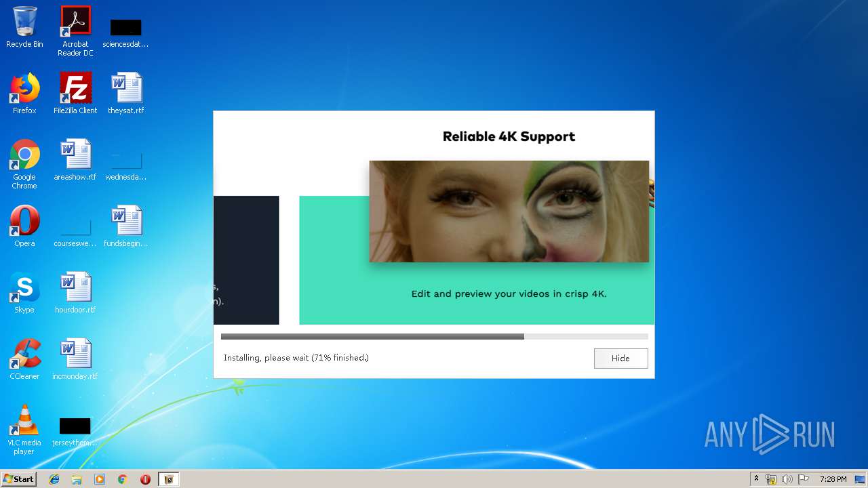Select Acrobat Reader DC desktop icon

pos(75,31)
